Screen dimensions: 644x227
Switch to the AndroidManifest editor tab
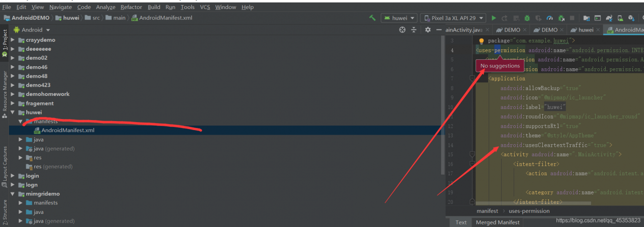point(624,30)
